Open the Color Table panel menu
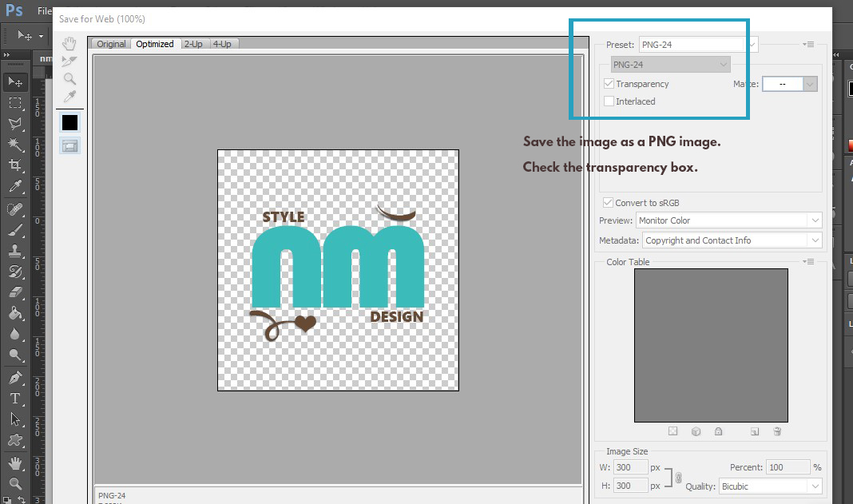This screenshot has width=853, height=504. (x=807, y=261)
